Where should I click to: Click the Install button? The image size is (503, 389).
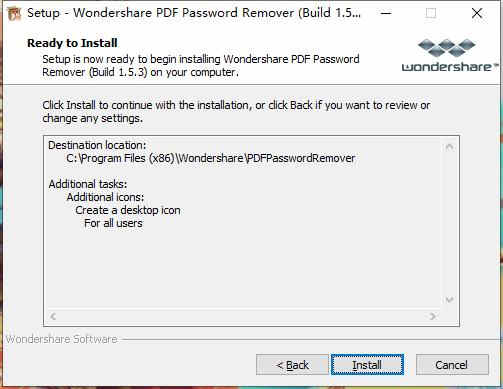click(367, 365)
